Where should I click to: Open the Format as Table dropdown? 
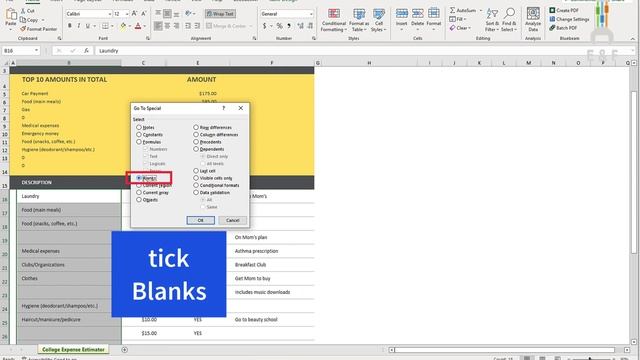(359, 20)
